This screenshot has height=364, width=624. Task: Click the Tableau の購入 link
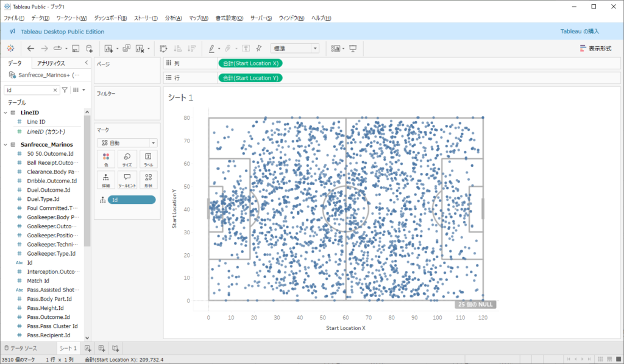coord(580,32)
